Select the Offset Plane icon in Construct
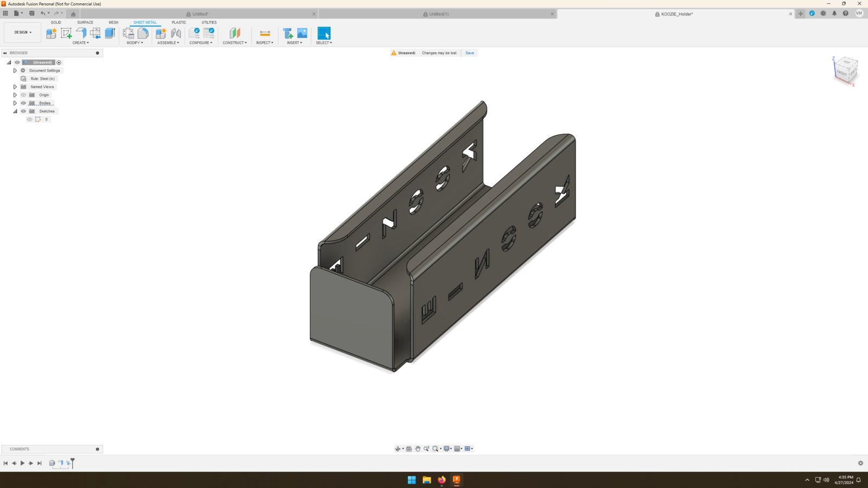Image resolution: width=868 pixels, height=488 pixels. point(234,33)
